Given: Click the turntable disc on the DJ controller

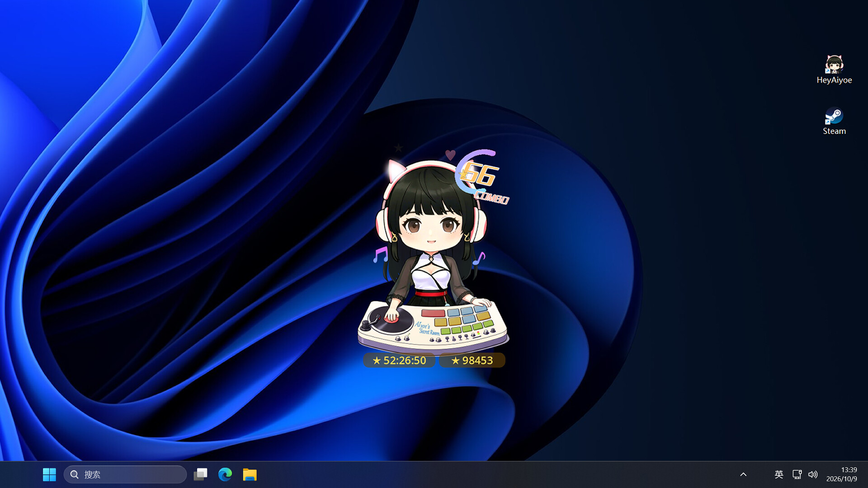Looking at the screenshot, I should point(390,320).
